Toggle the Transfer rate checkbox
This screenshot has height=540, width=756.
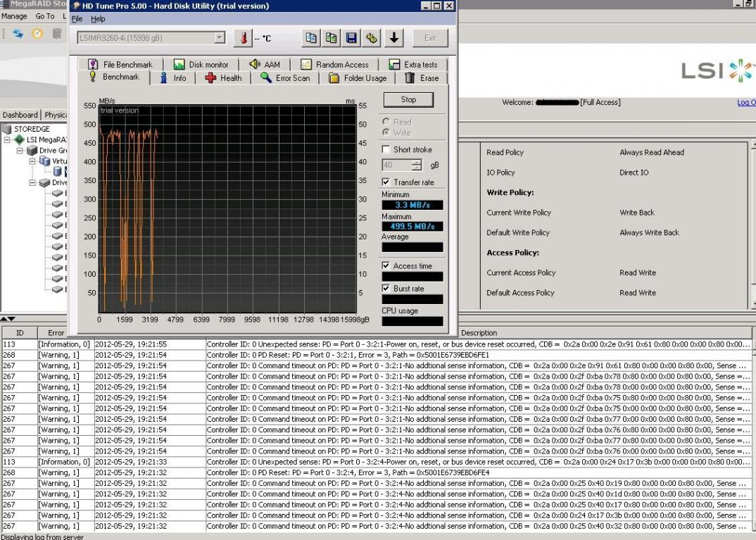[x=386, y=182]
